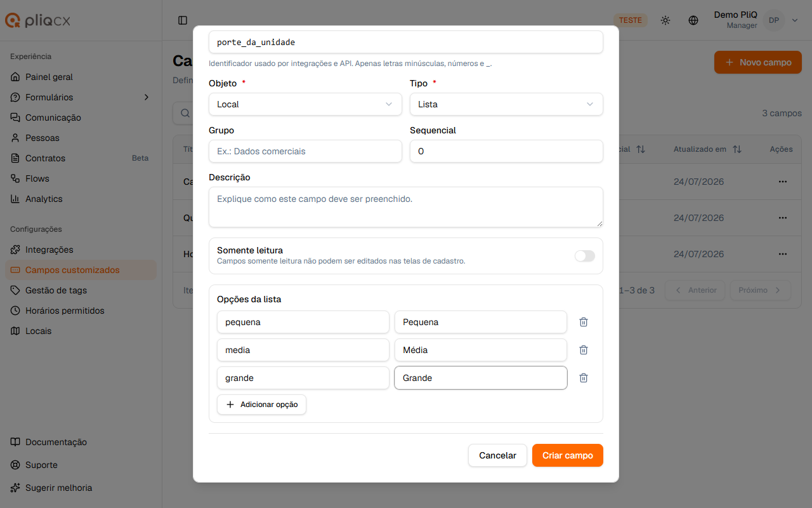Open Suporte in the sidebar
812x508 pixels.
click(x=81, y=465)
